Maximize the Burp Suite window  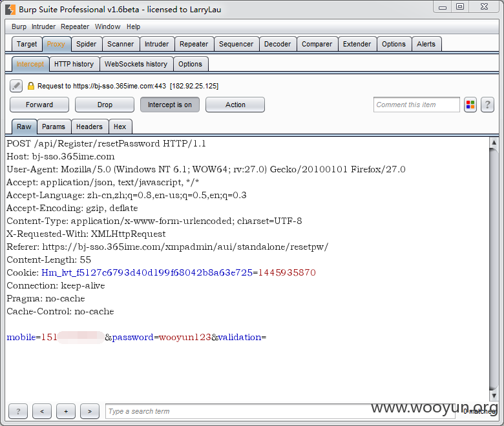[460, 7]
